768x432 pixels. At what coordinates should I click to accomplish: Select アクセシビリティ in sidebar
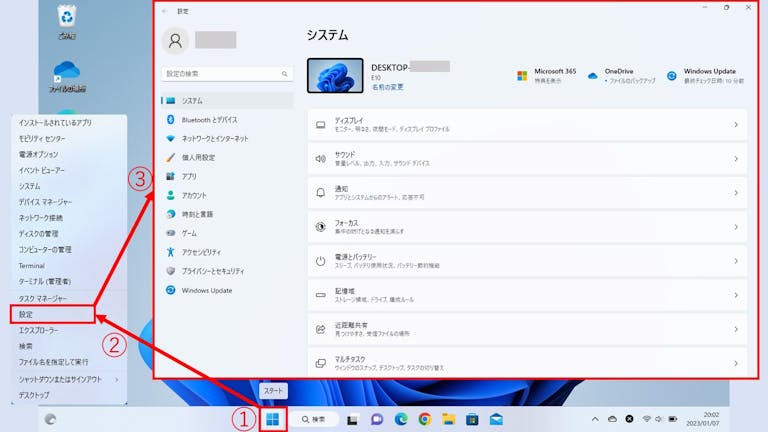pyautogui.click(x=227, y=252)
